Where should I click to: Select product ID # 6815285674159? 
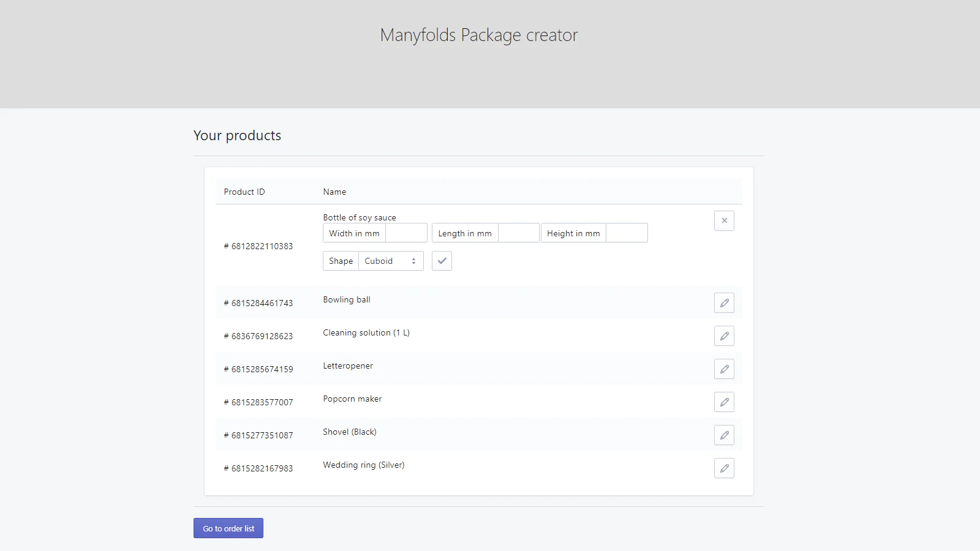pos(258,369)
